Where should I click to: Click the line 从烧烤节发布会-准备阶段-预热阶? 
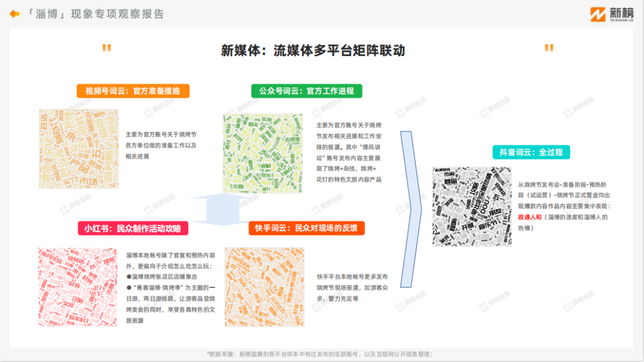click(562, 185)
